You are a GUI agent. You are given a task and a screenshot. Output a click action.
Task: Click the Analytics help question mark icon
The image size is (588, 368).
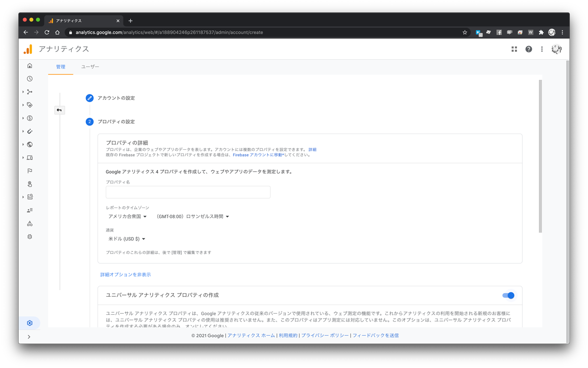click(x=528, y=49)
